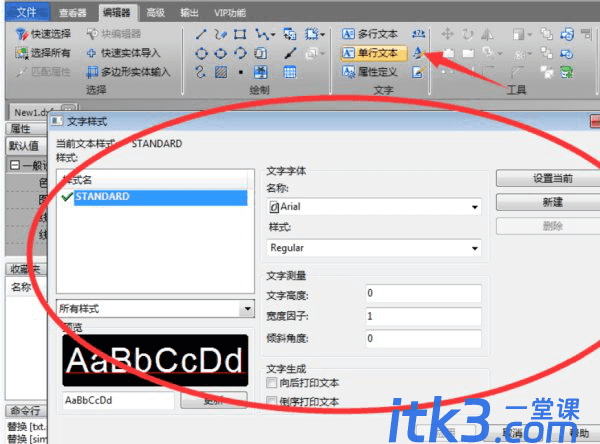Open the text style icon in 文字 group

pyautogui.click(x=418, y=53)
